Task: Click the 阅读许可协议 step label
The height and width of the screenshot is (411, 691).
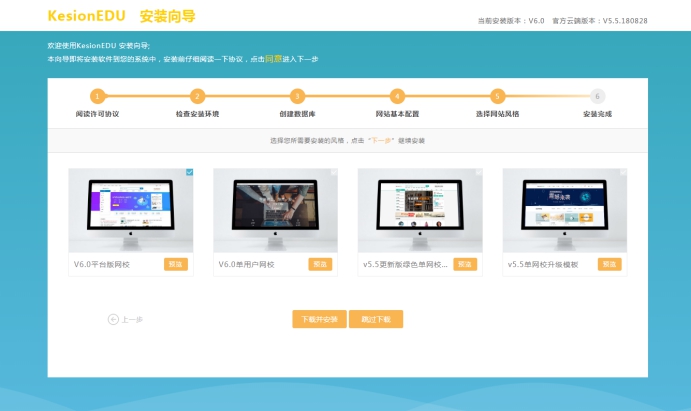Action: 97,114
